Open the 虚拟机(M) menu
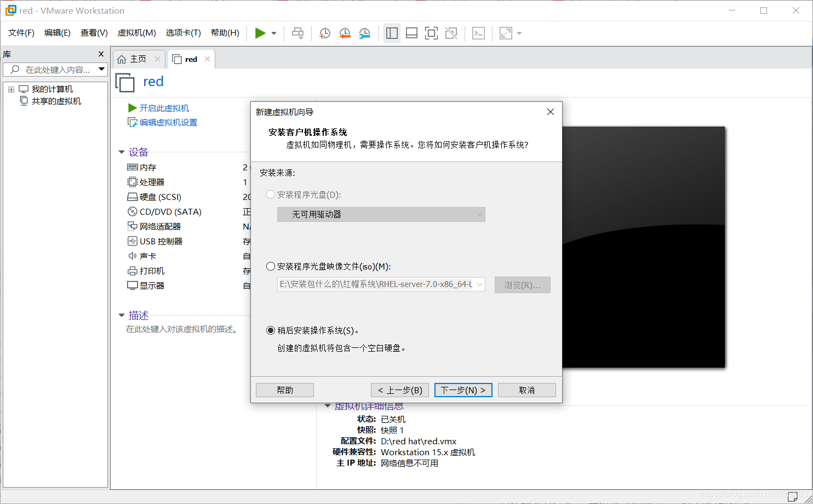Image resolution: width=813 pixels, height=504 pixels. 137,33
